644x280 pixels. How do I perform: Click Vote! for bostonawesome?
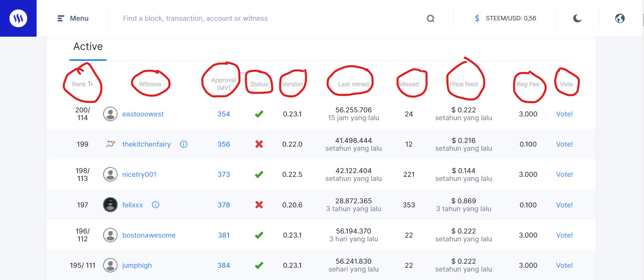click(x=564, y=235)
